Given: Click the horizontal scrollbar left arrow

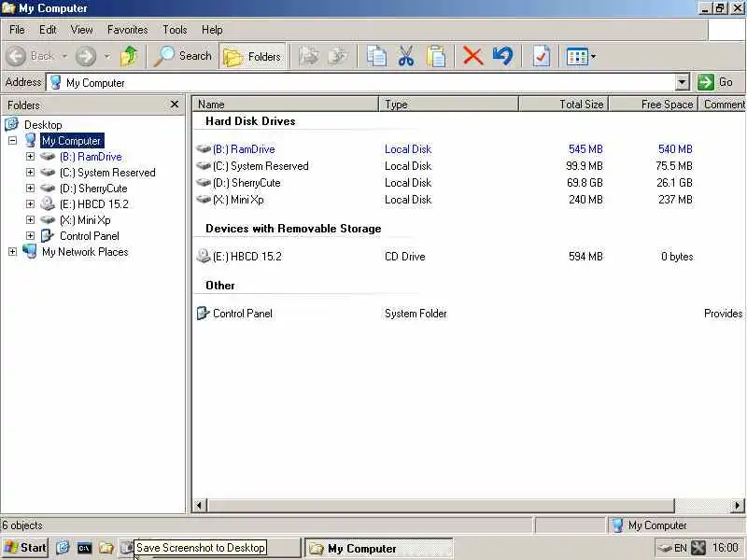Looking at the screenshot, I should tap(200, 505).
